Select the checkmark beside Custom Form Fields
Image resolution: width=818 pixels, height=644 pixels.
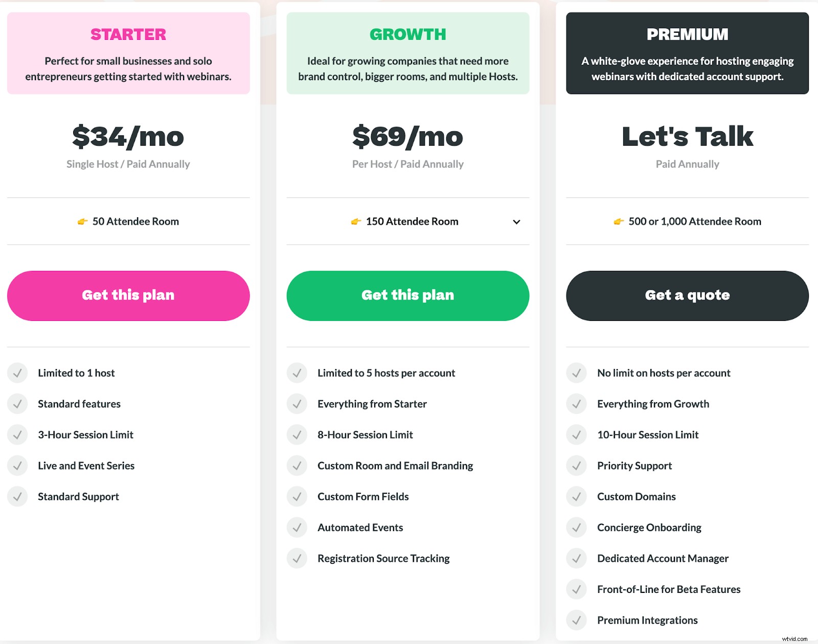(x=297, y=496)
